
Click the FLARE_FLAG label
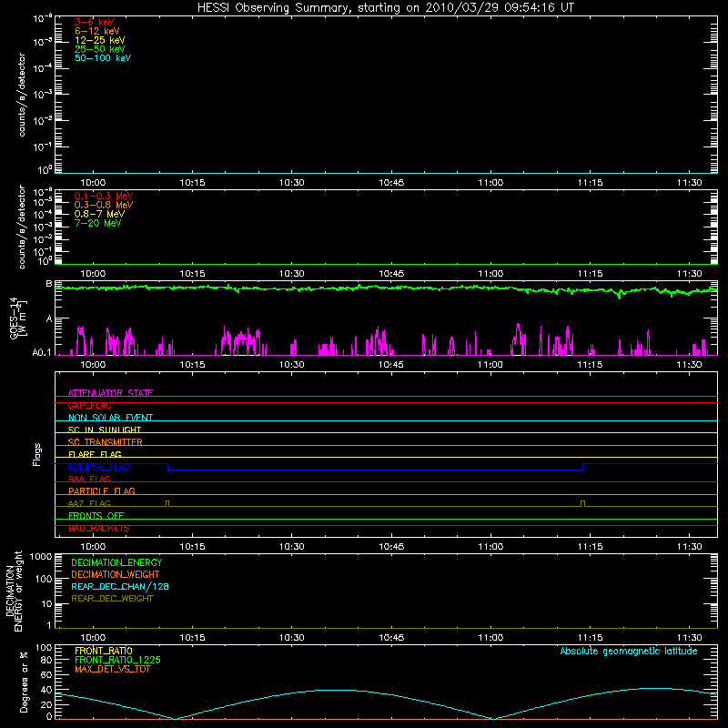(x=95, y=454)
